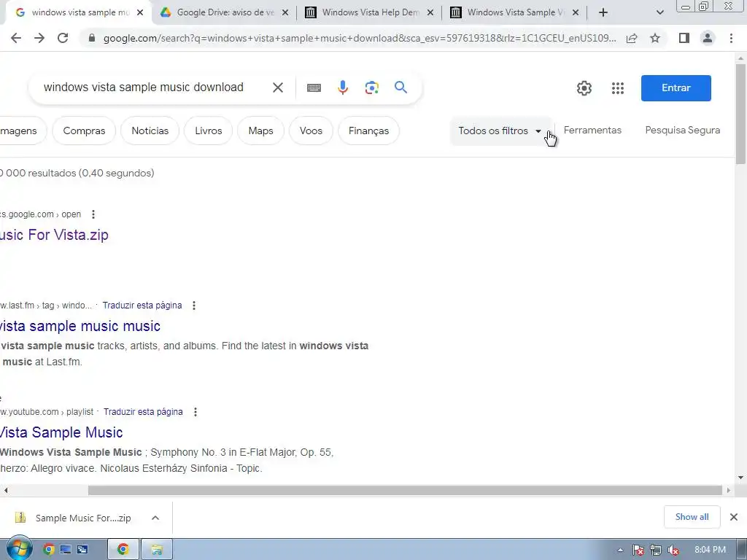Translate the last.fm result page
Image resolution: width=747 pixels, height=560 pixels.
(x=142, y=306)
